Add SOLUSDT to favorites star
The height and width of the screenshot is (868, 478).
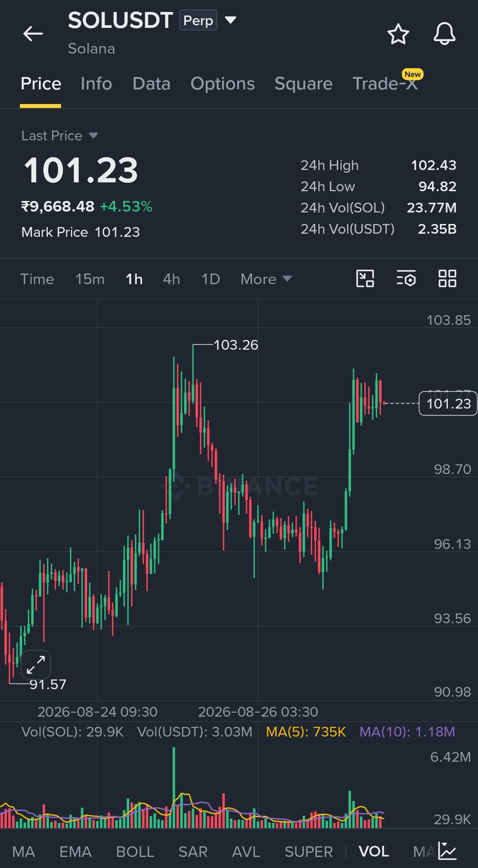click(398, 34)
